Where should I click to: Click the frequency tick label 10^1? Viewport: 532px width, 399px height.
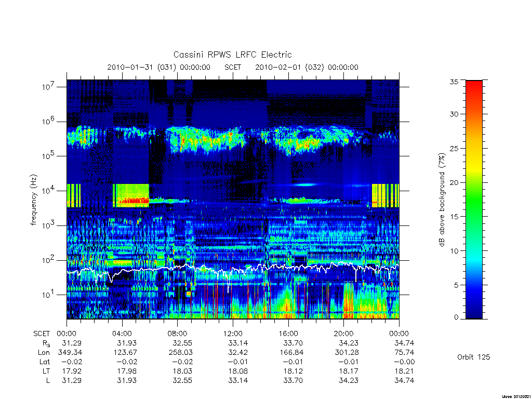click(48, 295)
